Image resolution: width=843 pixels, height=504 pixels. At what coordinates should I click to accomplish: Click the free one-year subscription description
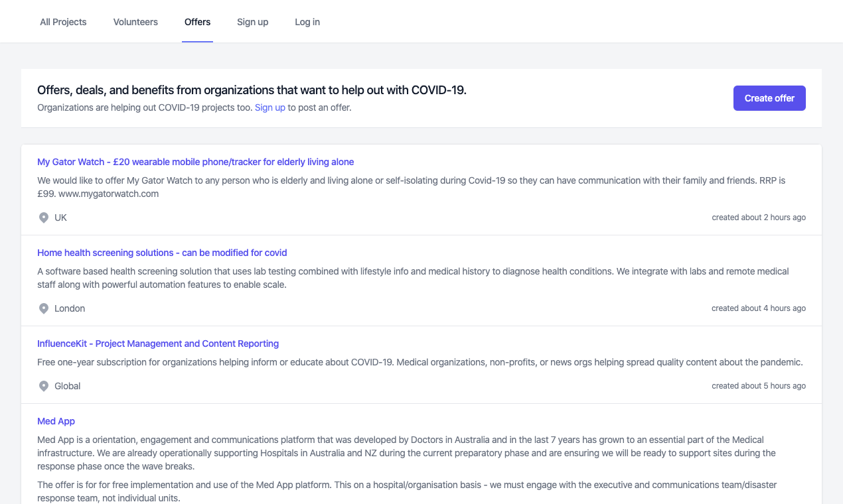coord(420,362)
